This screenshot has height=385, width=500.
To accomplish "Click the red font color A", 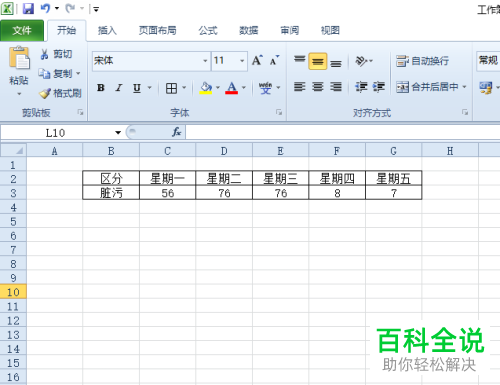I will point(231,88).
